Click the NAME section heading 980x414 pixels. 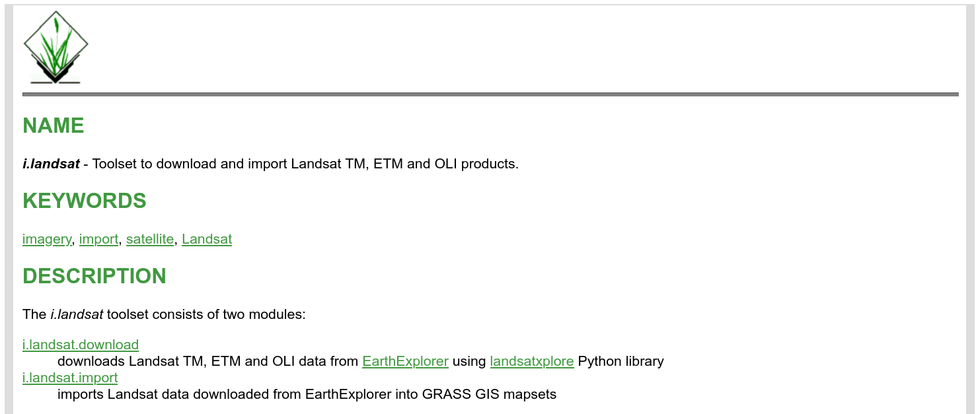point(54,125)
